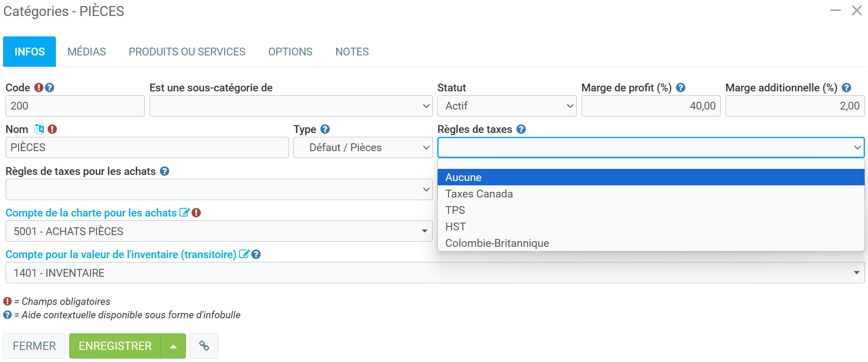The width and height of the screenshot is (868, 362).
Task: Click the translate icon next to Nom
Action: 39,129
